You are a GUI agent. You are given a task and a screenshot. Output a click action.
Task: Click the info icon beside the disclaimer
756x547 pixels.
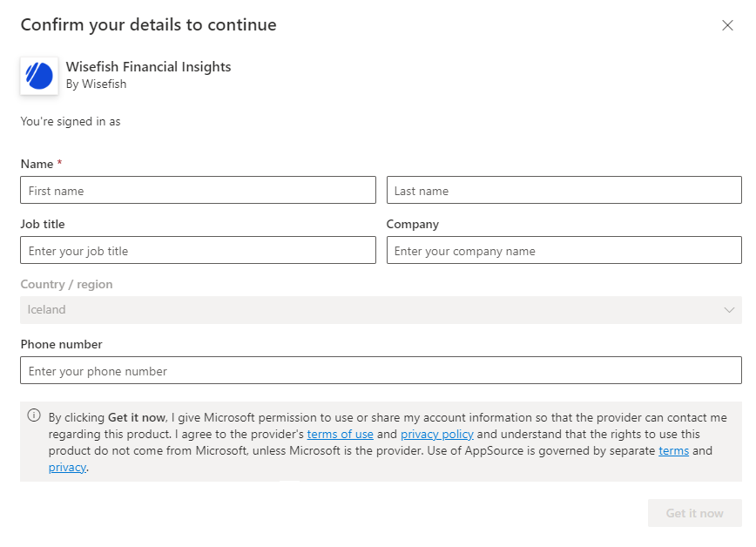pos(34,415)
